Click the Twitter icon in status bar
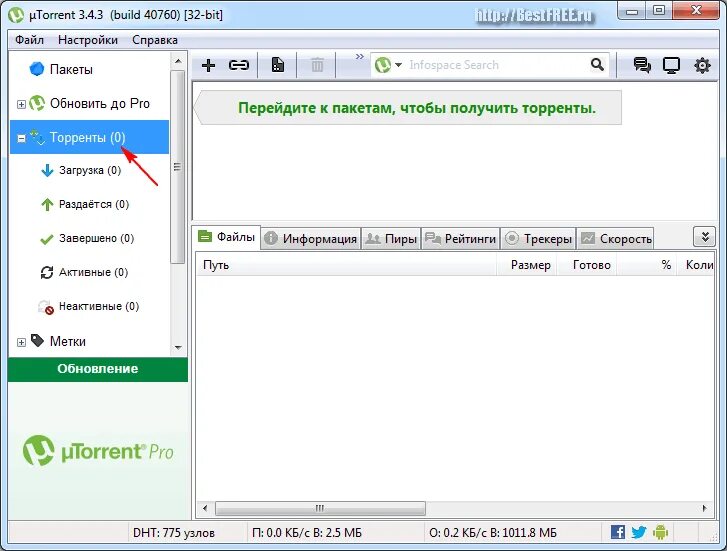 [x=638, y=532]
